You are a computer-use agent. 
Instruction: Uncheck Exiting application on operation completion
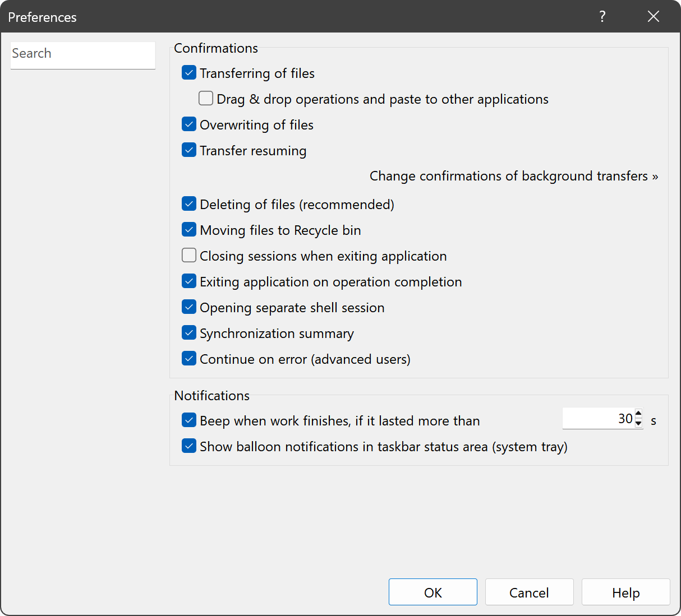[x=190, y=281]
